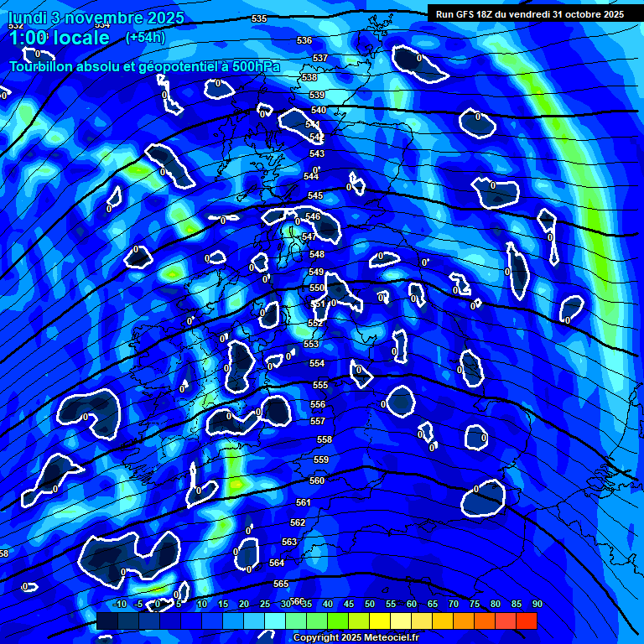Select the darkest navy swatch left of -10
This screenshot has height=644, width=644.
pos(107,621)
